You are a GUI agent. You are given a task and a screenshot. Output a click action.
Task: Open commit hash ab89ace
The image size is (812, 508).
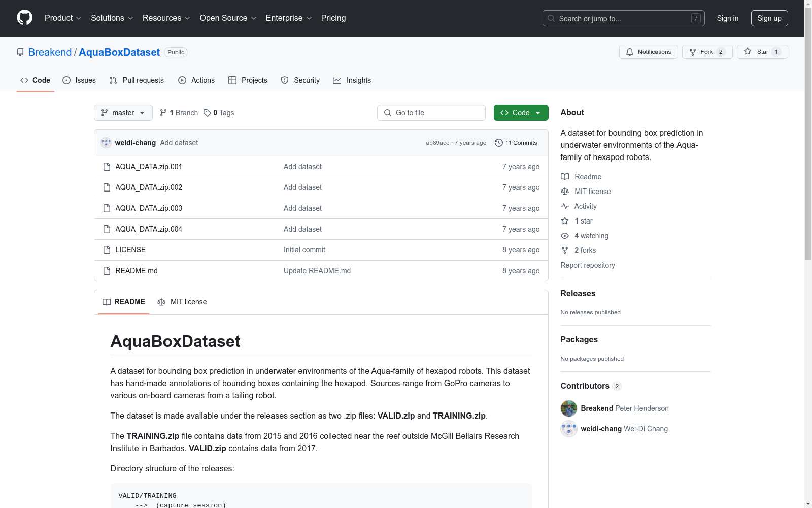click(437, 143)
